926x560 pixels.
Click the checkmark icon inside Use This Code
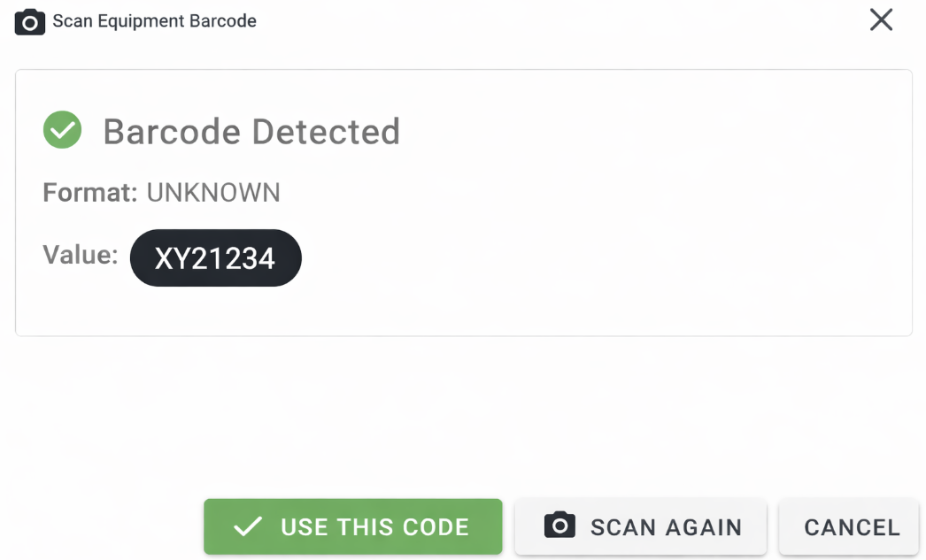pyautogui.click(x=248, y=527)
